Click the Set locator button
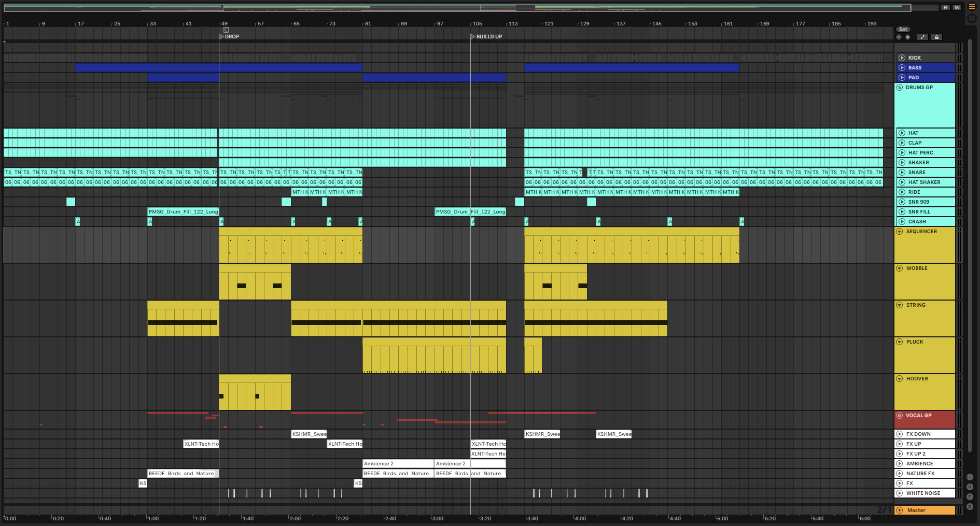This screenshot has height=526, width=980. 903,30
